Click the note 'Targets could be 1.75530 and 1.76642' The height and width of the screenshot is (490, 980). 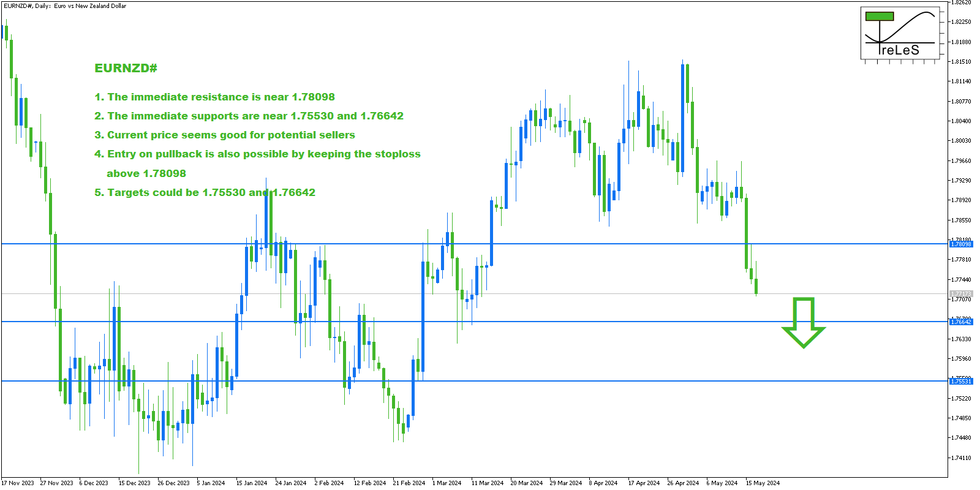pos(205,192)
